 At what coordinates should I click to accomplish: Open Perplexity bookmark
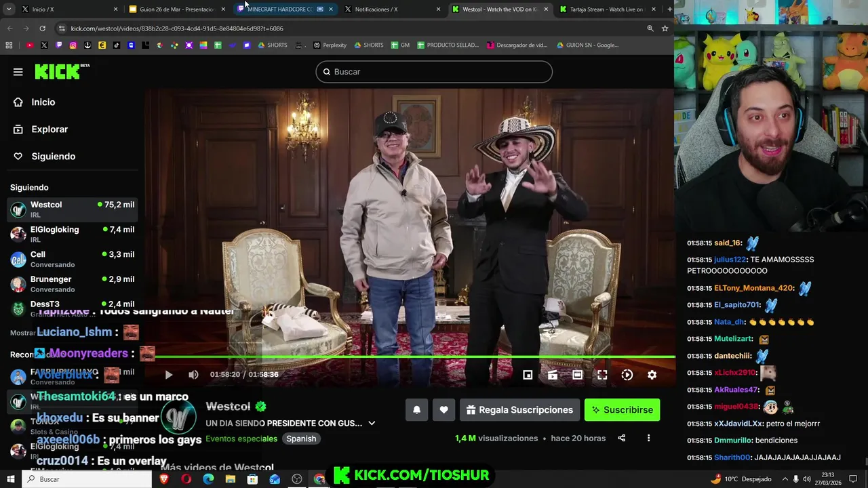click(x=330, y=45)
